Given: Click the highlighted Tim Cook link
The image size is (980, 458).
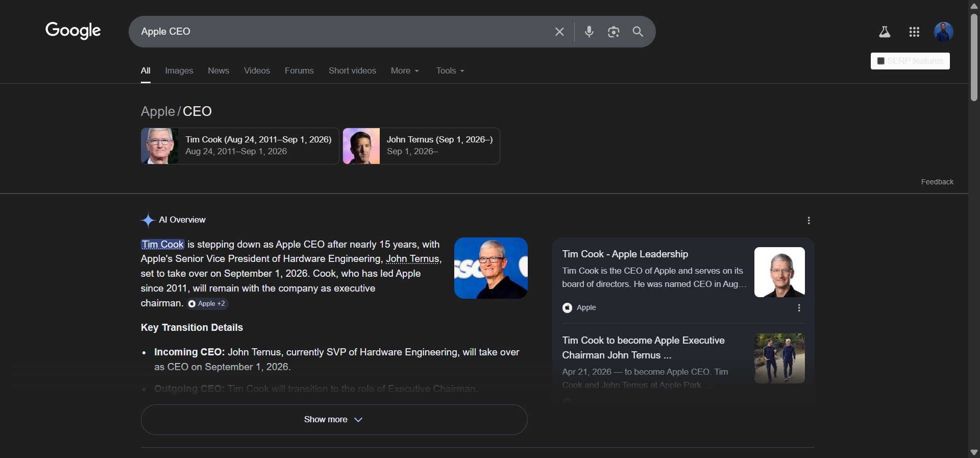Looking at the screenshot, I should pyautogui.click(x=163, y=245).
